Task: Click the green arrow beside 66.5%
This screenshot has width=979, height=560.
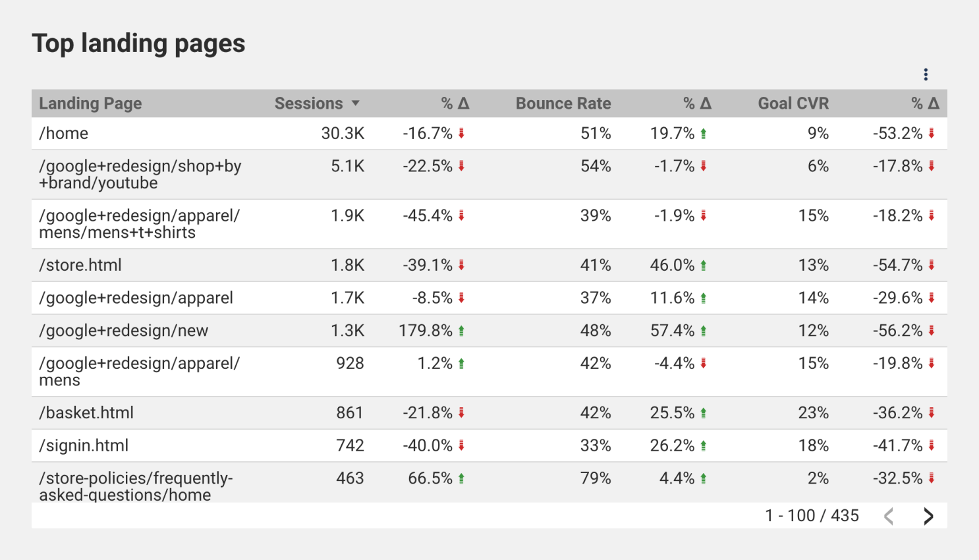Action: point(461,478)
